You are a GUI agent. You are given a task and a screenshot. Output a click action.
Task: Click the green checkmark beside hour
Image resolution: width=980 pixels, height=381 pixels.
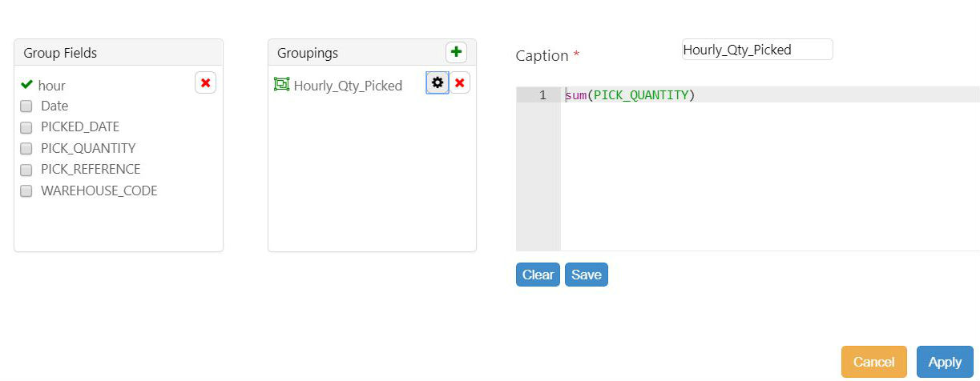coord(26,85)
